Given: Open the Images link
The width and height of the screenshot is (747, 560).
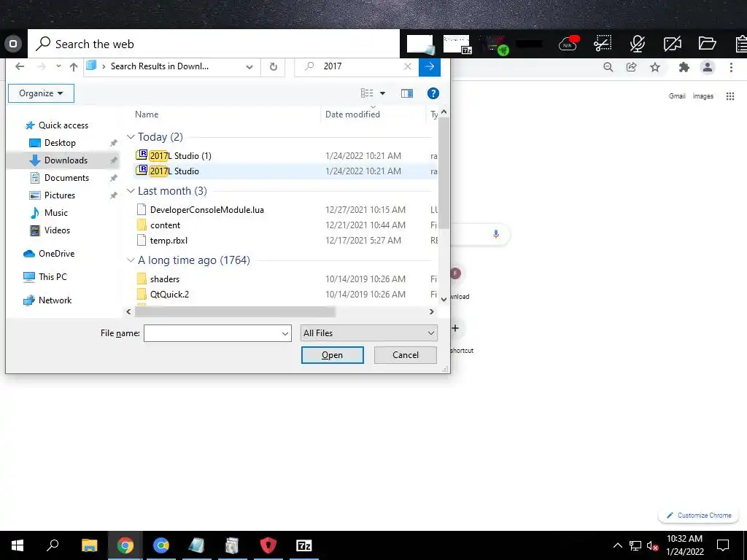Looking at the screenshot, I should [x=703, y=96].
